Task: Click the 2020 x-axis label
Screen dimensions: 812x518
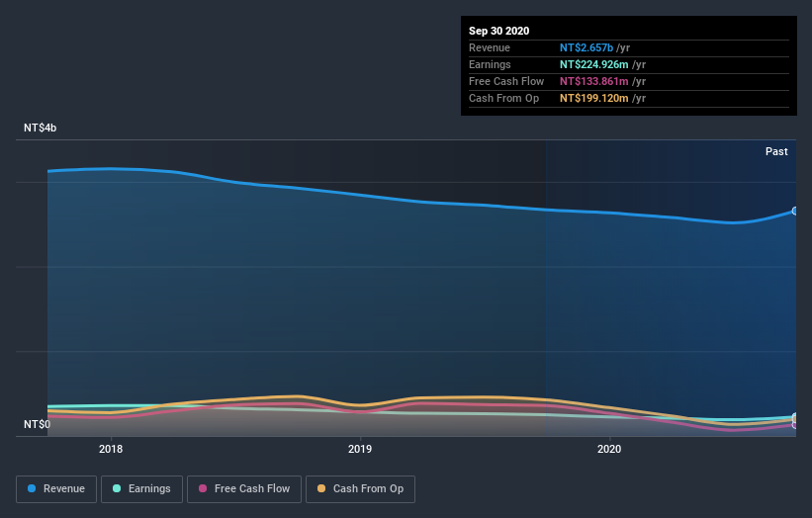Action: point(609,449)
